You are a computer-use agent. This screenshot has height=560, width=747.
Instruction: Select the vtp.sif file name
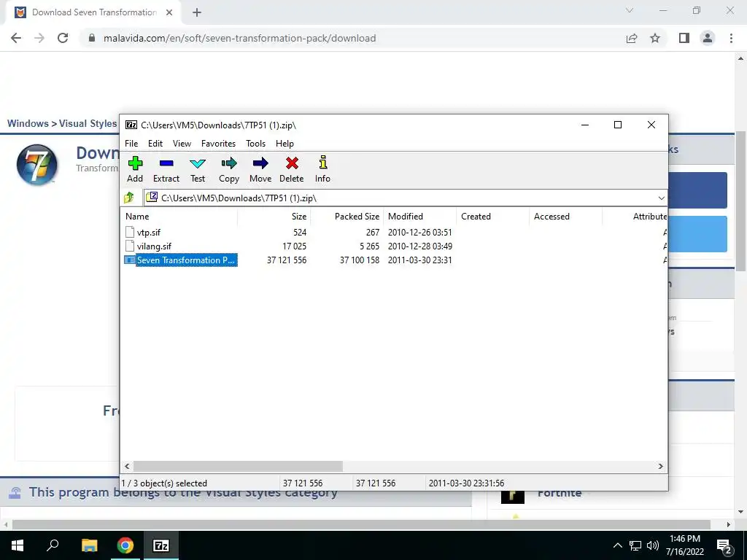tap(149, 233)
